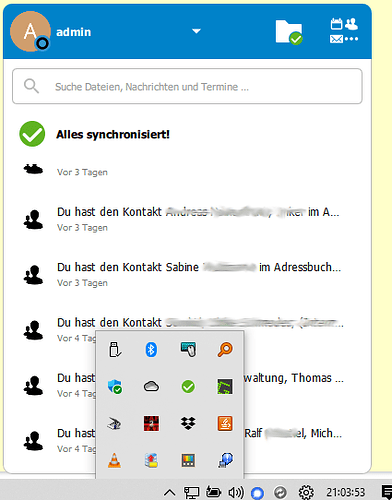Click the battery power taskbar icon
The image size is (392, 500).
pos(213,492)
